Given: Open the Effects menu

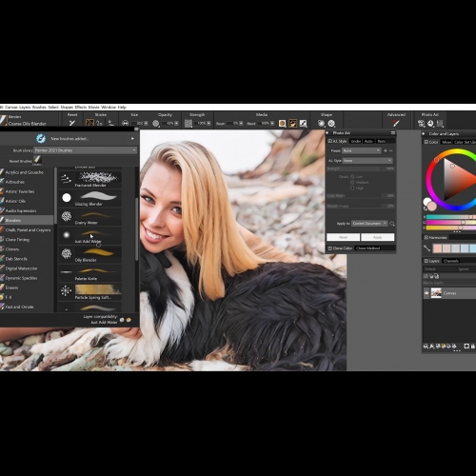Looking at the screenshot, I should (x=81, y=108).
